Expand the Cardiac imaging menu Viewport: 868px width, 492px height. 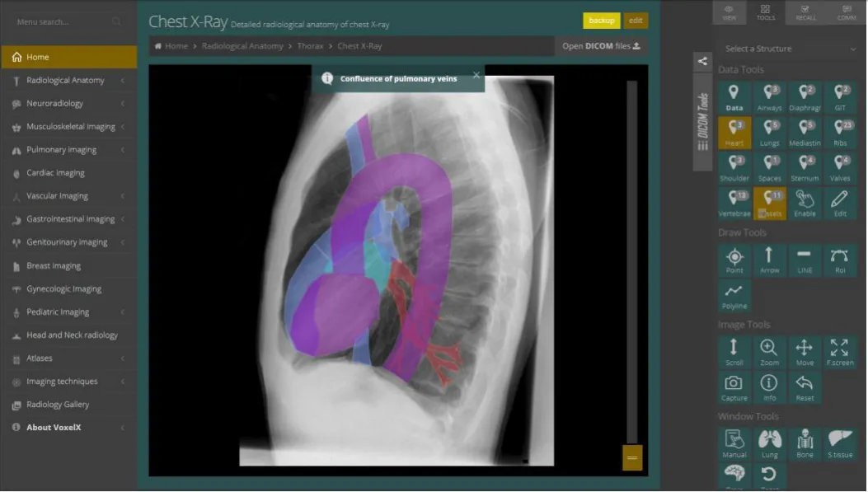click(x=68, y=173)
